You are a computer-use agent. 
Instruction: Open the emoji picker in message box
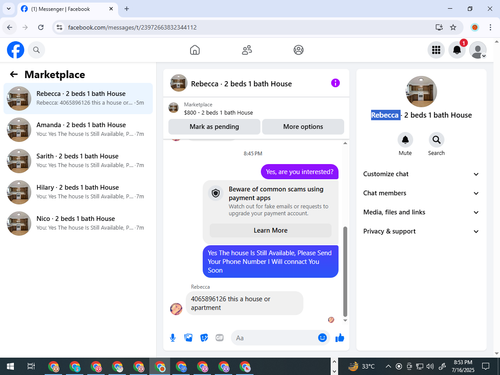(x=322, y=338)
